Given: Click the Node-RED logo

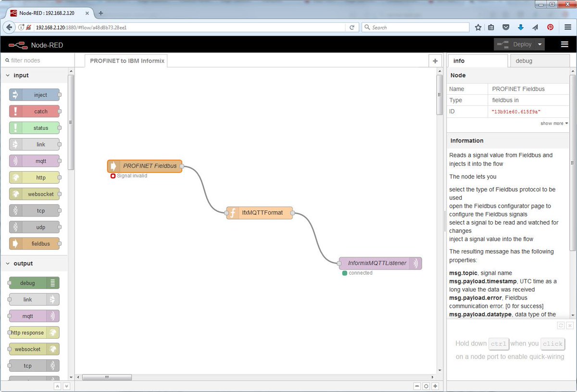Looking at the screenshot, I should 18,45.
